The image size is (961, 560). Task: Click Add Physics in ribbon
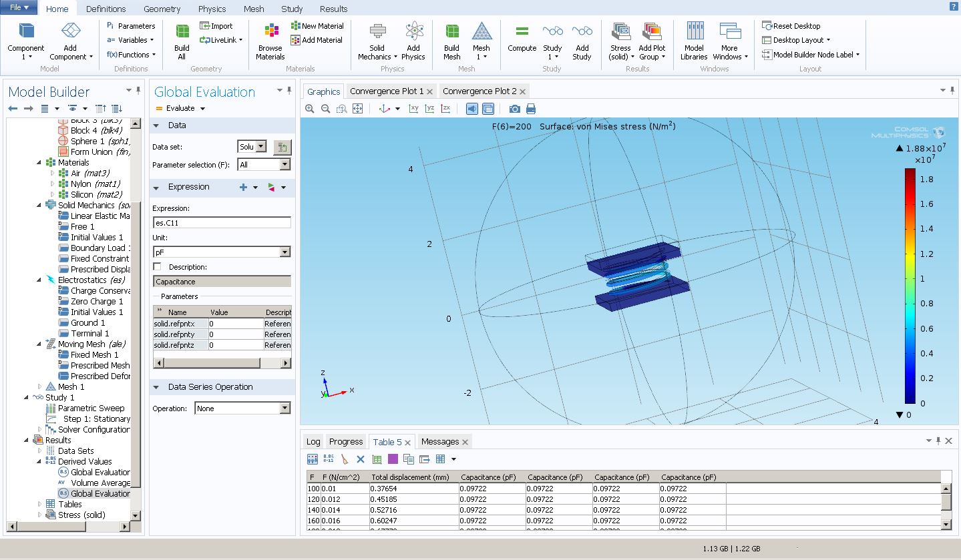pyautogui.click(x=413, y=41)
